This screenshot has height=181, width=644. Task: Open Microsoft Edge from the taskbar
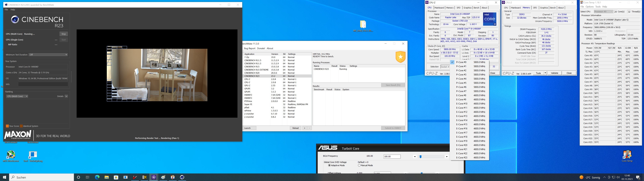[x=97, y=177]
